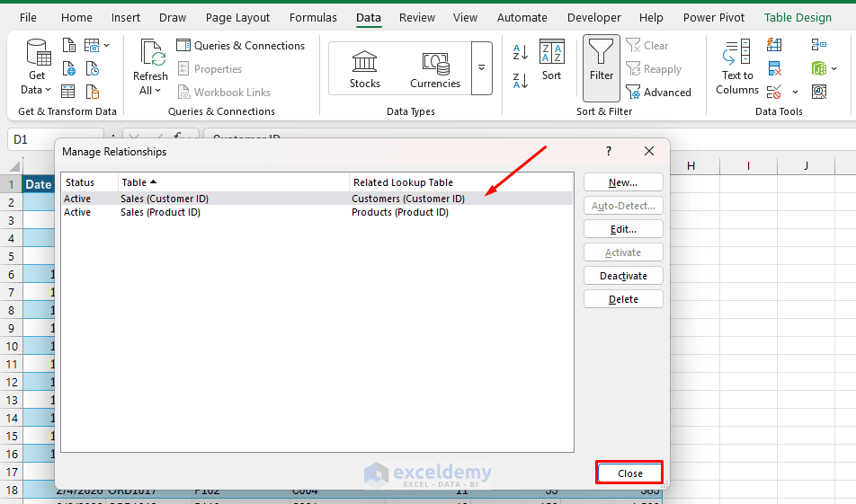
Task: Click the Flash Fill icon
Action: click(774, 45)
